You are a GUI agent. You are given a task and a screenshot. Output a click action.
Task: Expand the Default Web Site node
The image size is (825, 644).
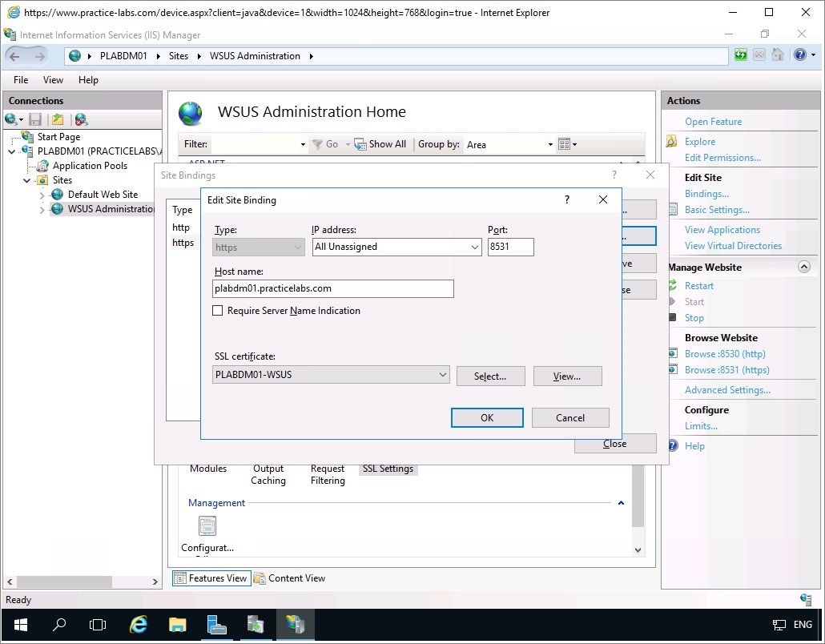42,195
